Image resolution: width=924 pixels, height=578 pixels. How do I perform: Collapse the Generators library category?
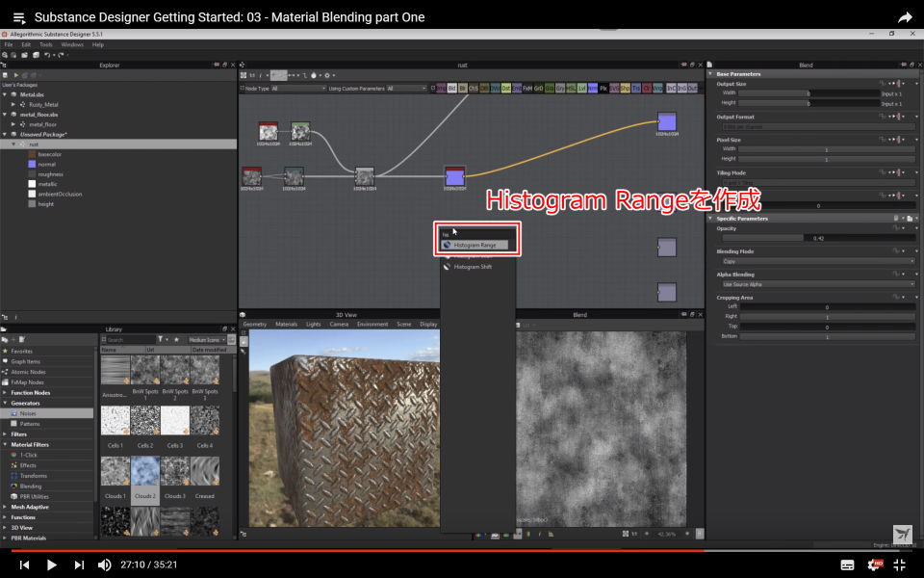(6, 404)
